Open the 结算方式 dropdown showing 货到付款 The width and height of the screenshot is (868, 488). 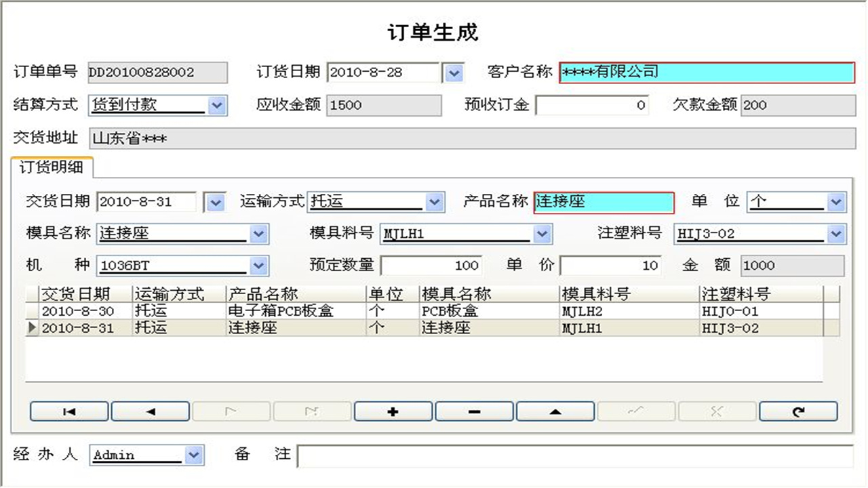(x=217, y=106)
